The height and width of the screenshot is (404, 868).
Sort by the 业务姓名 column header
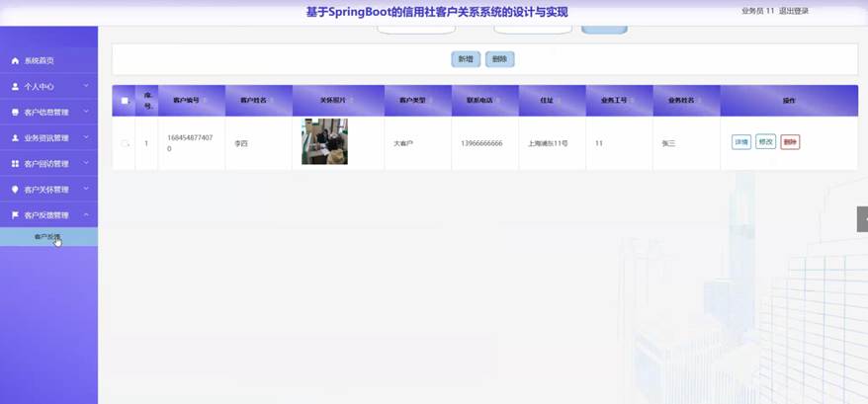pos(686,101)
